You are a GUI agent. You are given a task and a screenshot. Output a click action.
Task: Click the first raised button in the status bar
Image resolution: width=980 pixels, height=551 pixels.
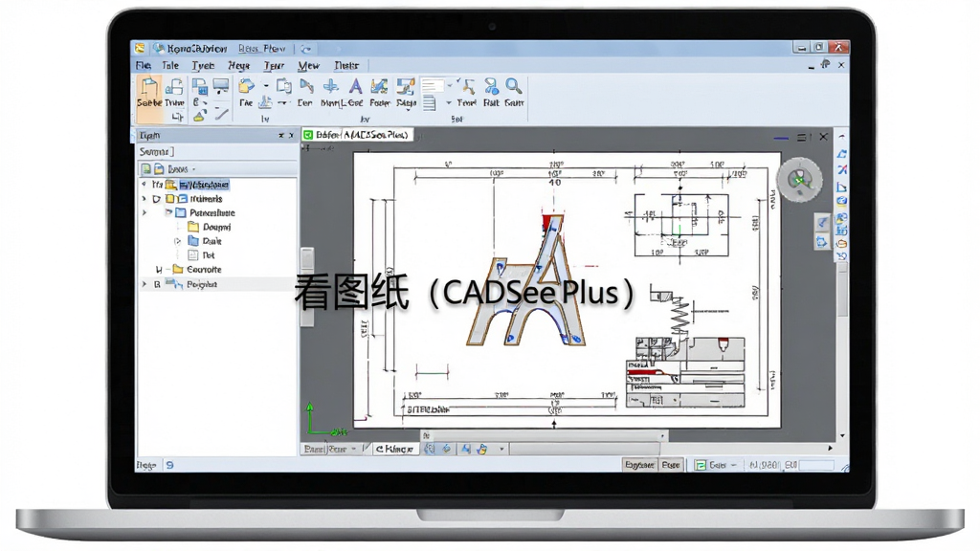[640, 465]
